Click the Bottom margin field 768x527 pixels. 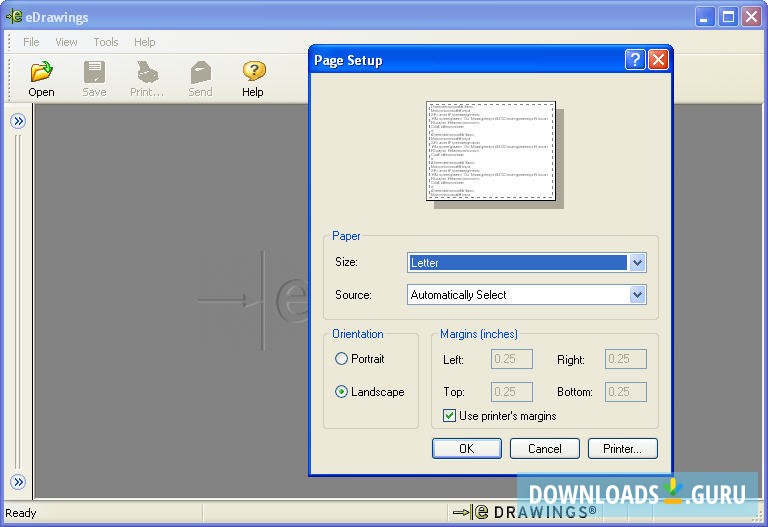tap(625, 392)
